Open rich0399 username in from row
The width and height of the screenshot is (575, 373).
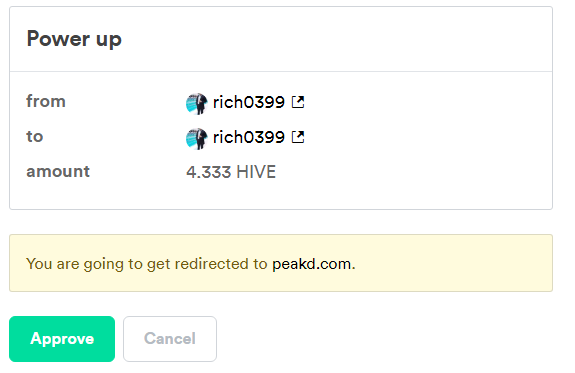coord(249,102)
